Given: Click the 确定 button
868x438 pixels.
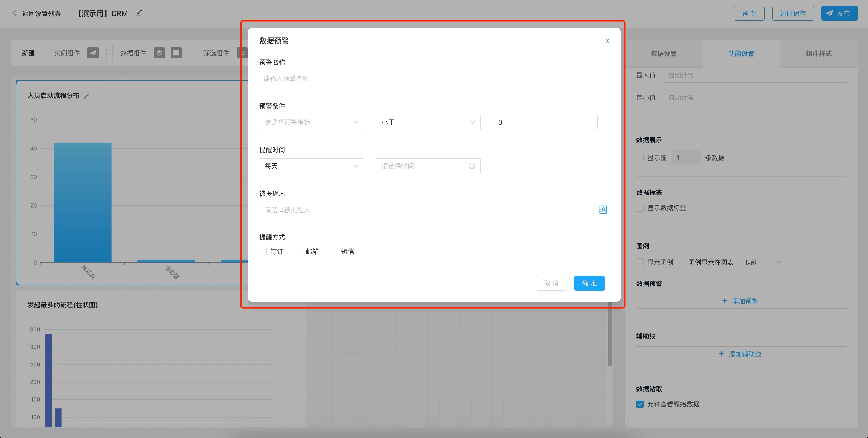Looking at the screenshot, I should [589, 283].
